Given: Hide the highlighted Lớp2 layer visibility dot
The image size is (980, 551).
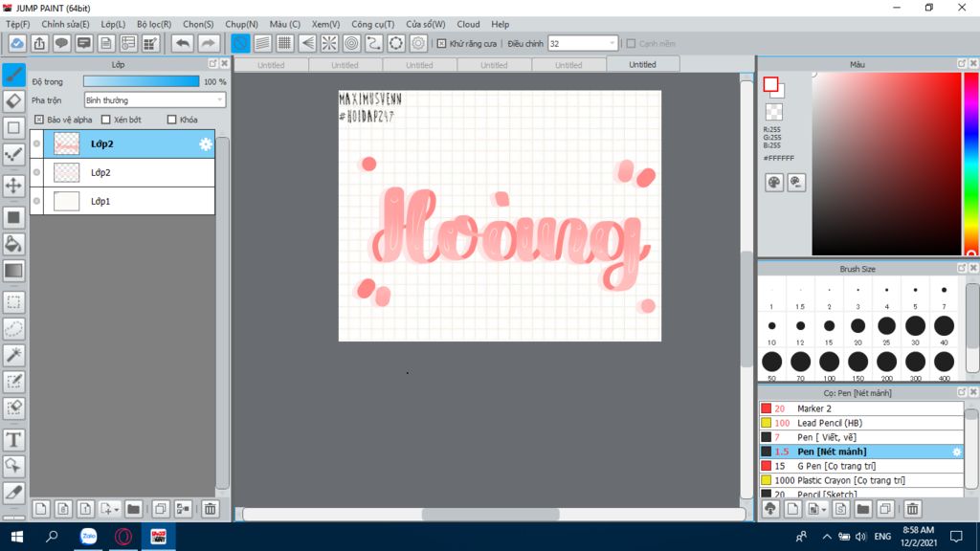Looking at the screenshot, I should pos(37,143).
